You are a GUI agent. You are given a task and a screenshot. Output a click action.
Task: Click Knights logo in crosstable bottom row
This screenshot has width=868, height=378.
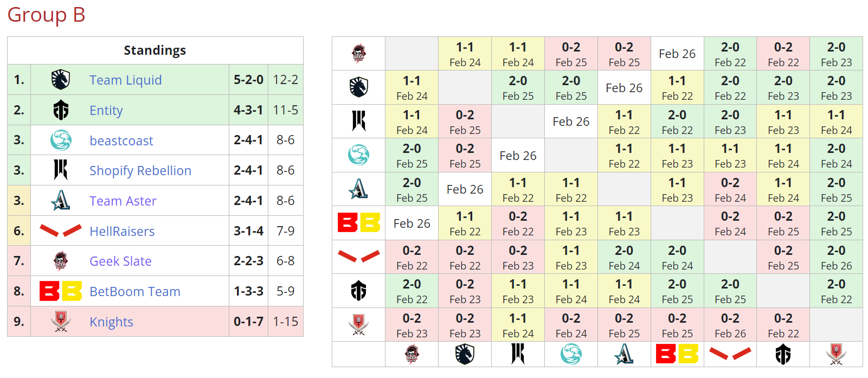(836, 354)
